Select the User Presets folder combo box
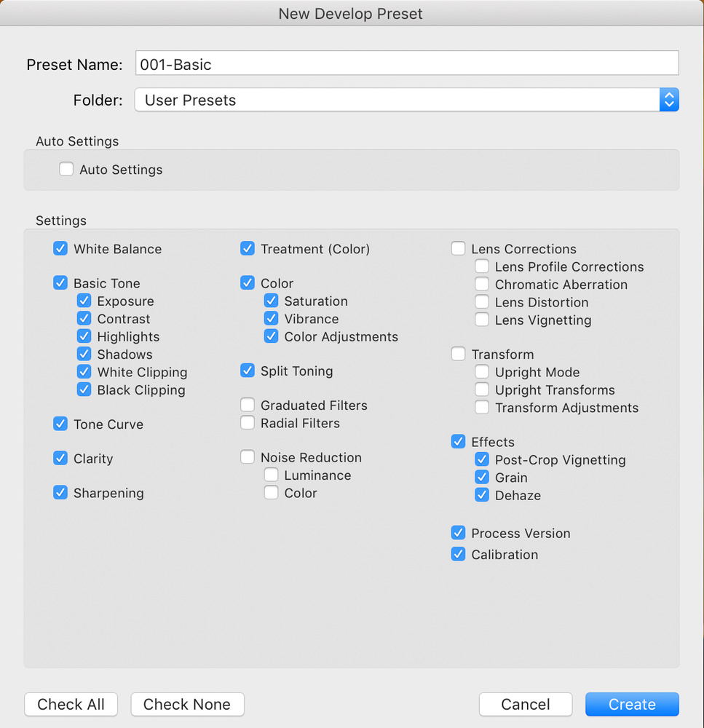Image resolution: width=704 pixels, height=728 pixels. 407,100
